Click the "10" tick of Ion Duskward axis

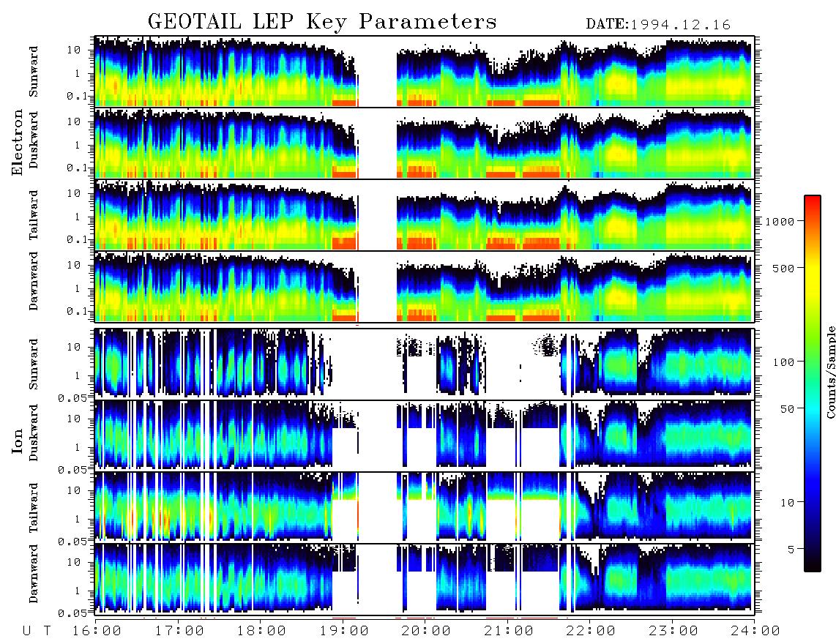(x=74, y=419)
